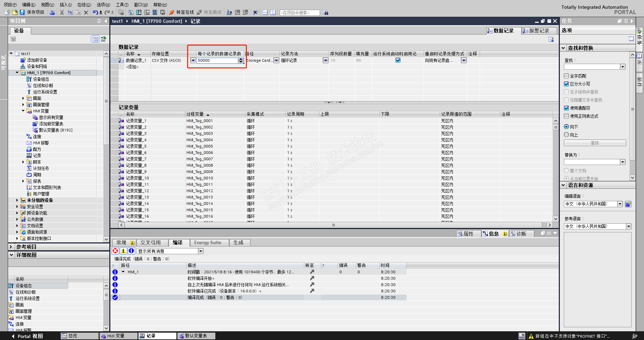644x340 pixels.
Task: Click the copy icon in toolbar
Action: (x=70, y=12)
